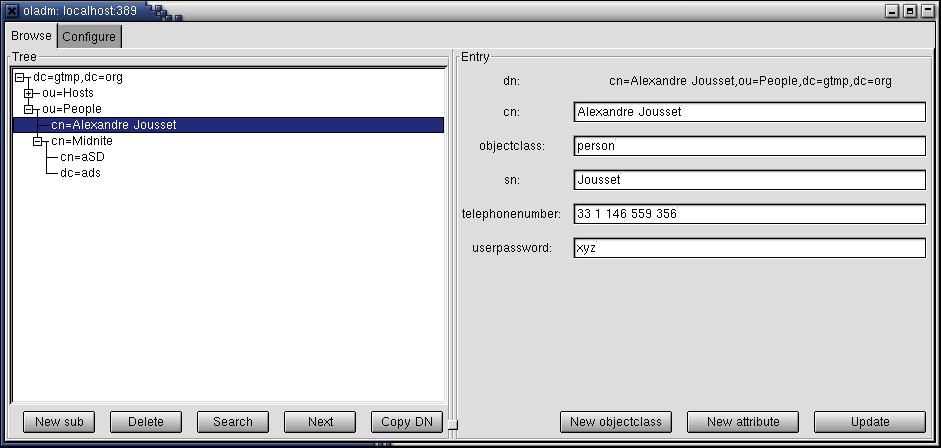Expand the ou=Hosts tree node
This screenshot has height=448, width=941.
(29, 94)
